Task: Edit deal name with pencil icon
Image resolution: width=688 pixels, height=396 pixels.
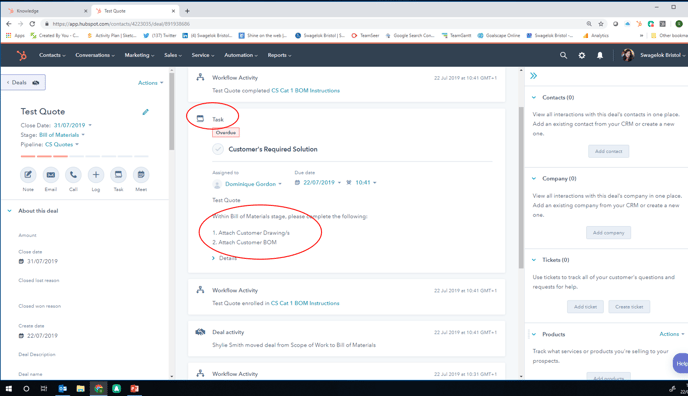Action: [x=146, y=112]
